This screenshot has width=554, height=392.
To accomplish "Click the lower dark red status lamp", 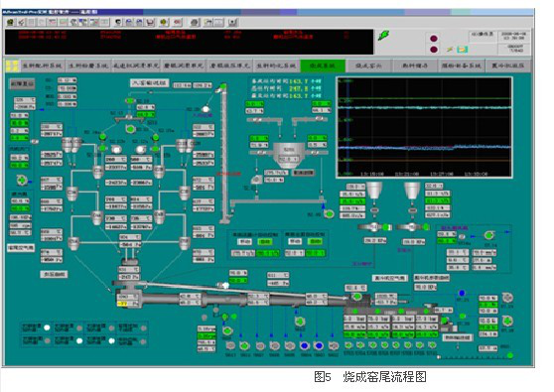I will click(x=434, y=50).
